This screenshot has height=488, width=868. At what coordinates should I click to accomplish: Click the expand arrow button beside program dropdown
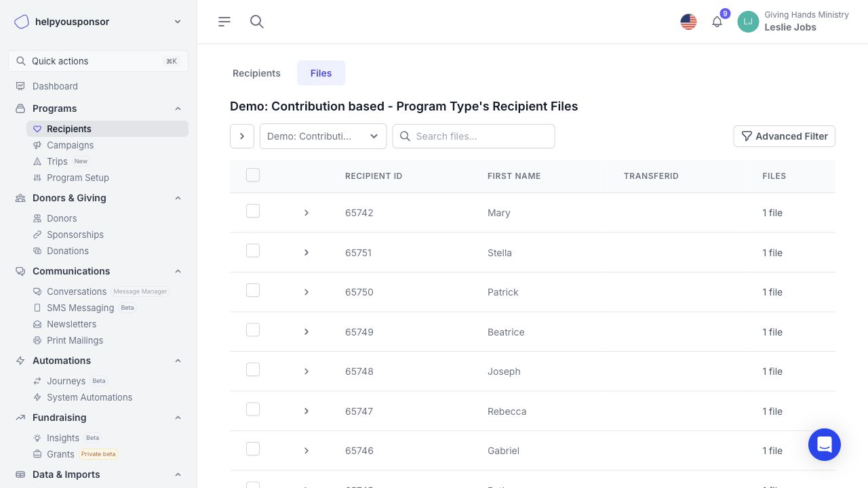click(242, 136)
